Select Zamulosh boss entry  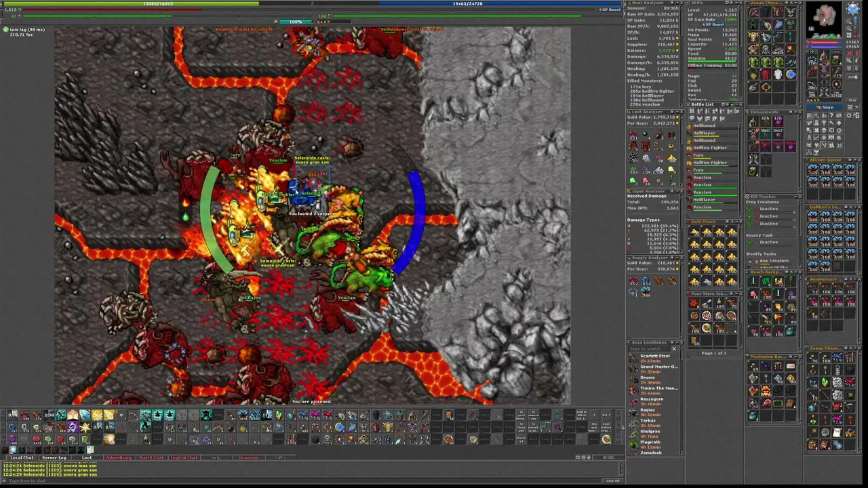(x=653, y=453)
